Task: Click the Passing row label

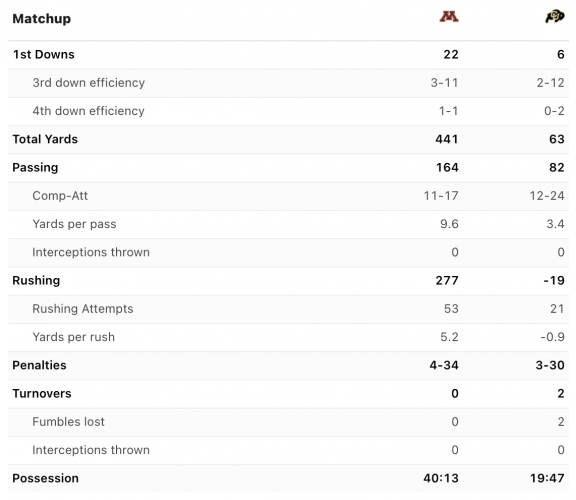Action: (35, 168)
